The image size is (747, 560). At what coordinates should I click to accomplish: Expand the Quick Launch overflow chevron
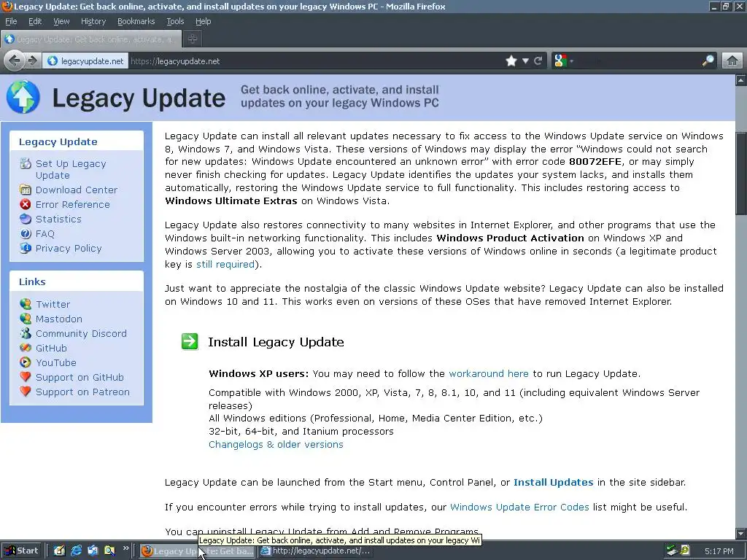tap(125, 548)
